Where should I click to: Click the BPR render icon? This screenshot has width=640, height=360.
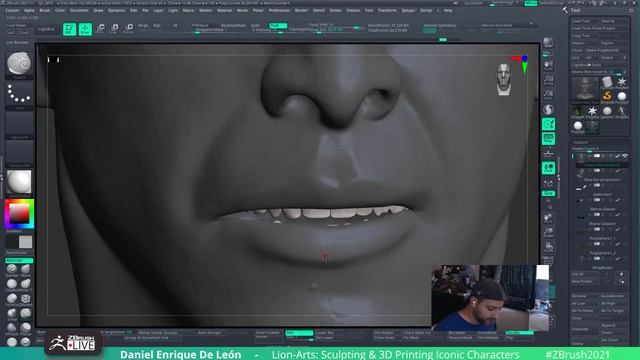click(548, 43)
